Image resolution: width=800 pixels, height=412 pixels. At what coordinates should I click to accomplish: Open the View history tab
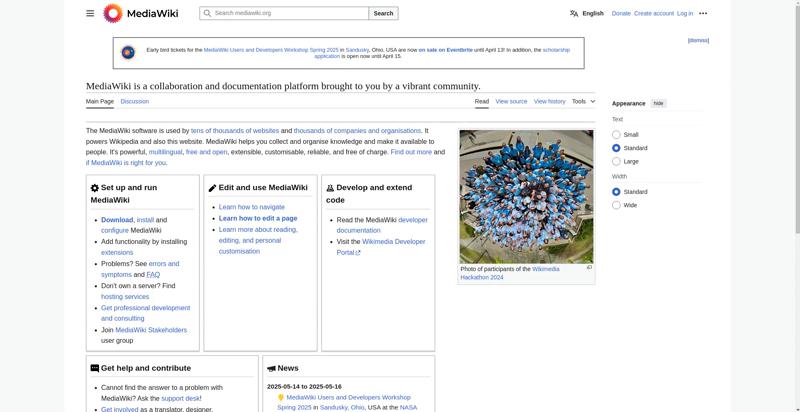click(549, 101)
